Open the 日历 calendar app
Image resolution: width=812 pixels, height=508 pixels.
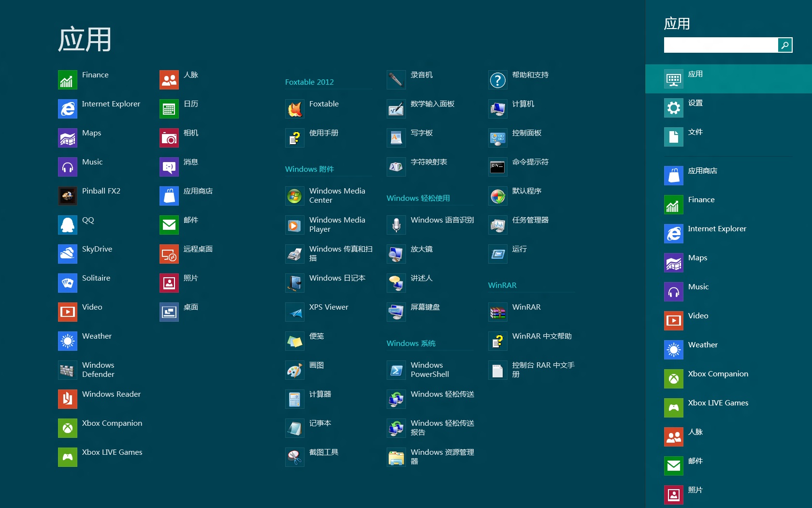[179, 109]
